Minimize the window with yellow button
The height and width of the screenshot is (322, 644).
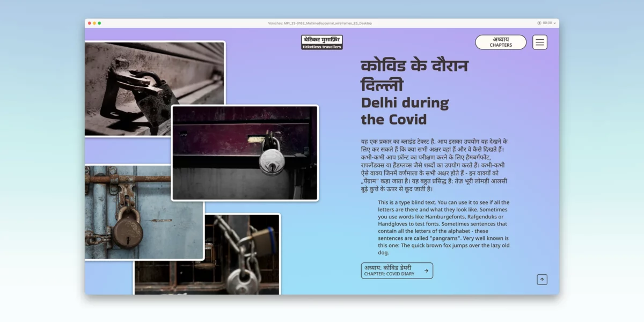(94, 23)
